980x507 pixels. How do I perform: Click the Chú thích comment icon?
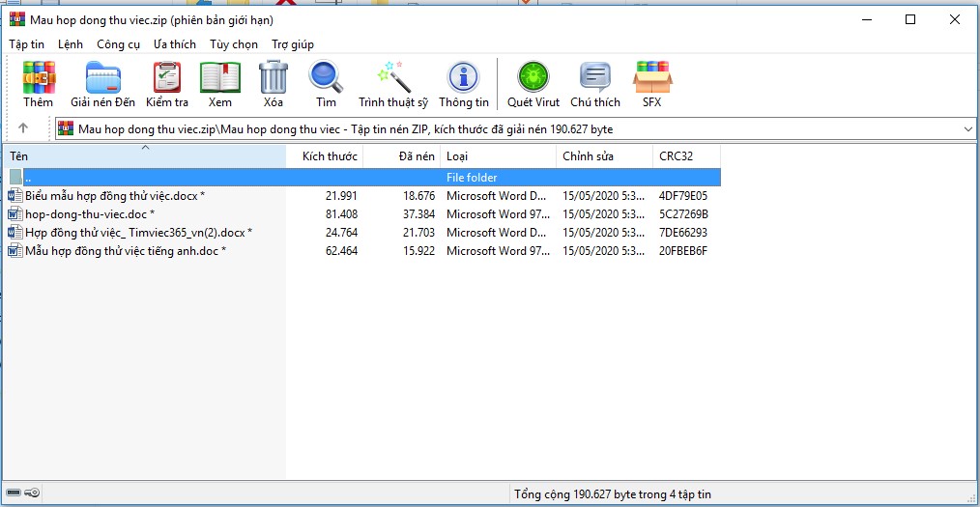pyautogui.click(x=595, y=78)
